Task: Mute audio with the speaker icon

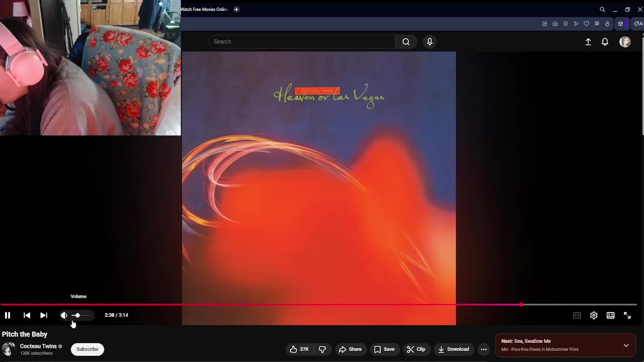Action: tap(64, 315)
